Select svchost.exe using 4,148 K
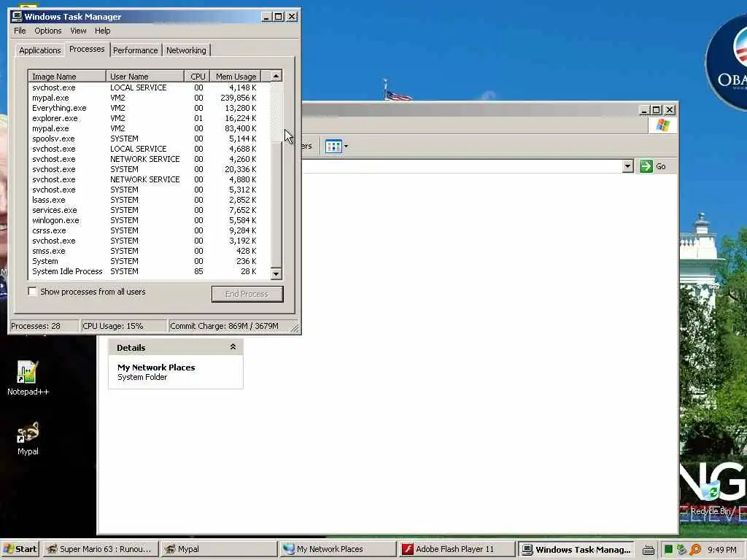The image size is (747, 560). click(149, 87)
